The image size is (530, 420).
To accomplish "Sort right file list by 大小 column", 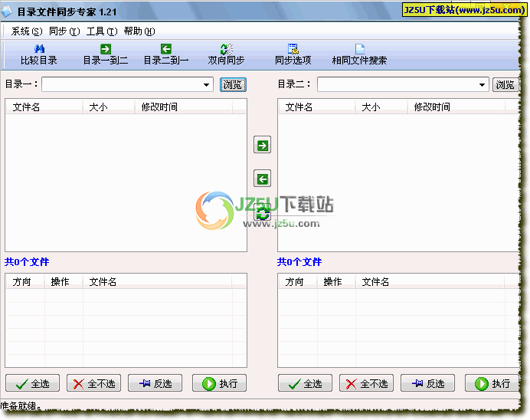I will click(381, 107).
